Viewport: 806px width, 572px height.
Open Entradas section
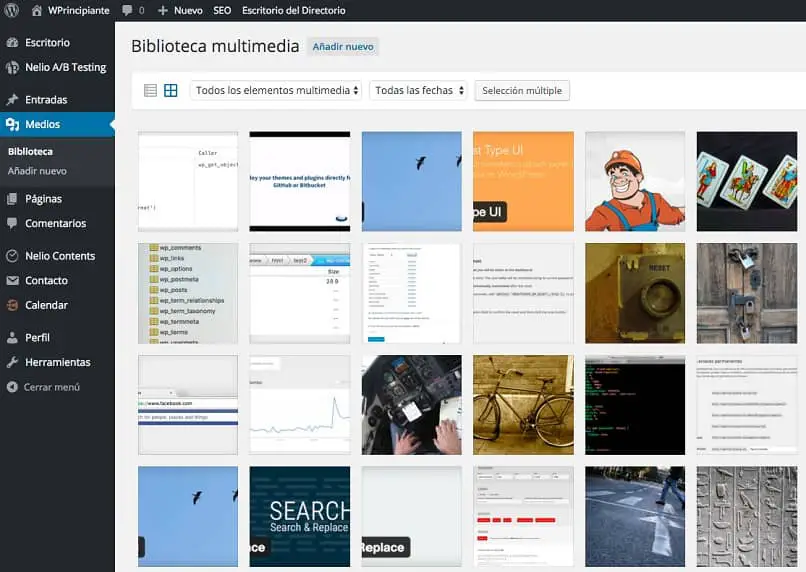pos(46,100)
